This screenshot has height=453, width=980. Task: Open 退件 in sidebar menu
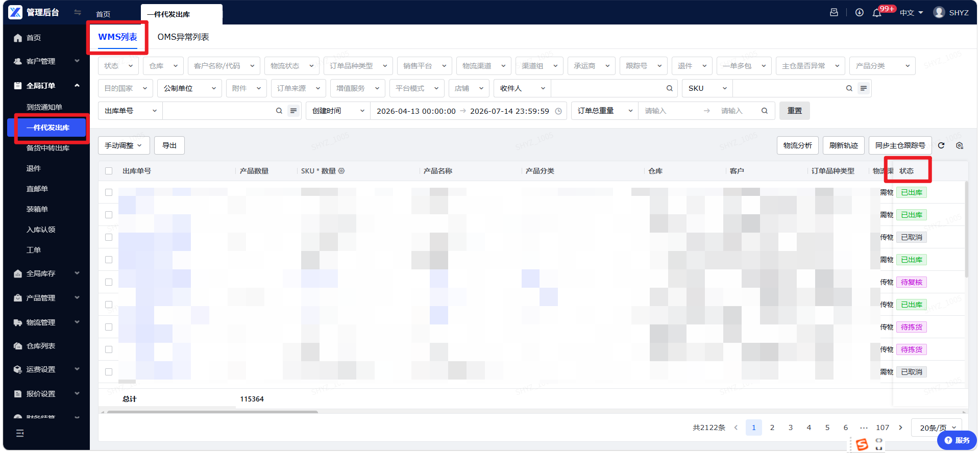(x=34, y=168)
